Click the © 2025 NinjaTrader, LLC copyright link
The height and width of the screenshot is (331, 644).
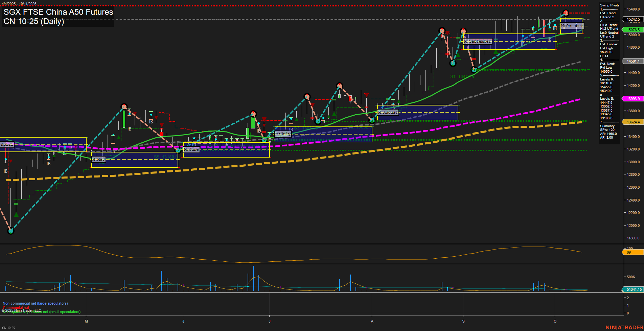click(x=21, y=310)
